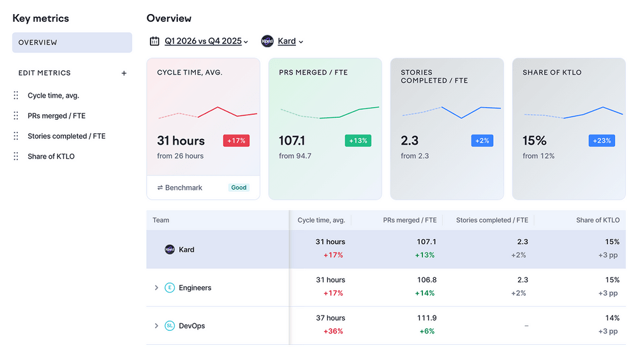This screenshot has width=638, height=364.
Task: Click the red cycle time sparkline chart
Action: click(207, 113)
